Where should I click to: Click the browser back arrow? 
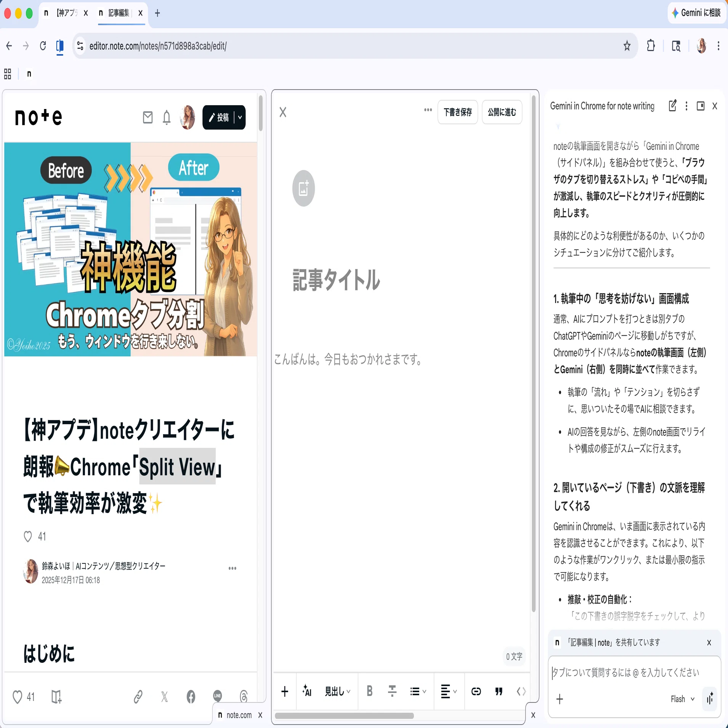[9, 46]
